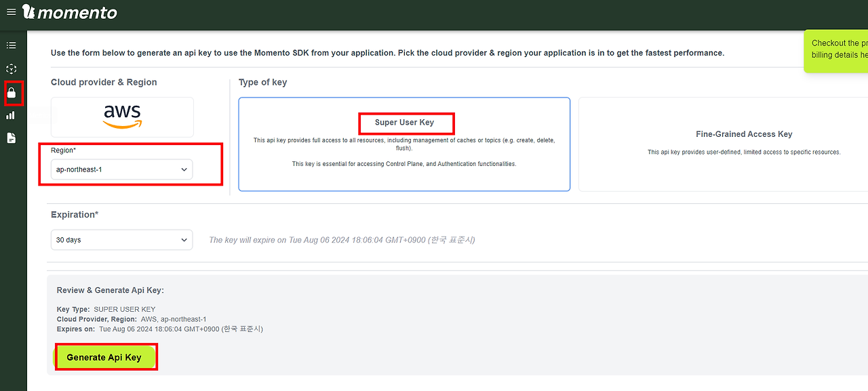The image size is (868, 391).
Task: Open the hamburger menu icon
Action: [x=11, y=12]
